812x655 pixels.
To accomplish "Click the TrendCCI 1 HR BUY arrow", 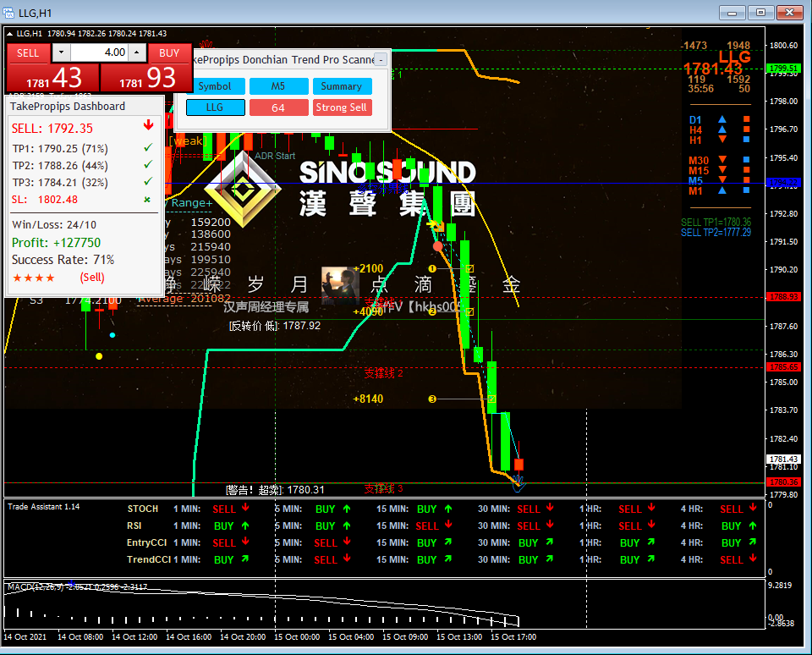I will click(x=651, y=559).
